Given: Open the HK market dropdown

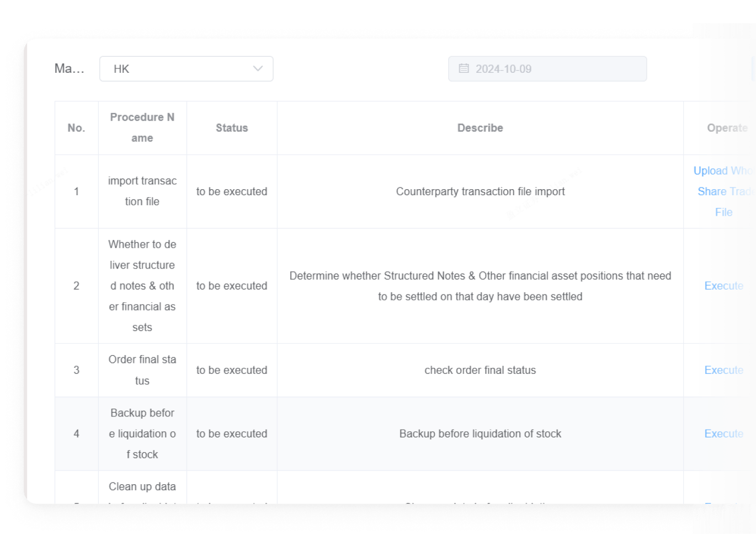Looking at the screenshot, I should pyautogui.click(x=186, y=69).
